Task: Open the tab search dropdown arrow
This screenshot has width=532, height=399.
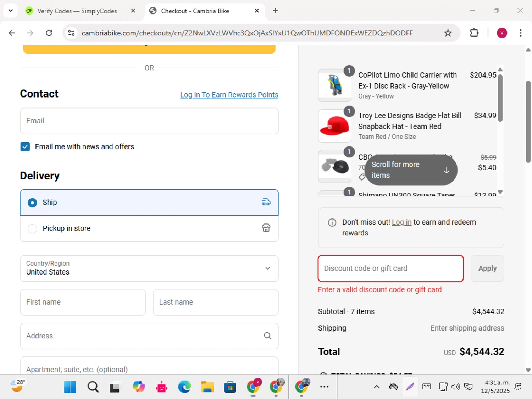Action: point(11,11)
